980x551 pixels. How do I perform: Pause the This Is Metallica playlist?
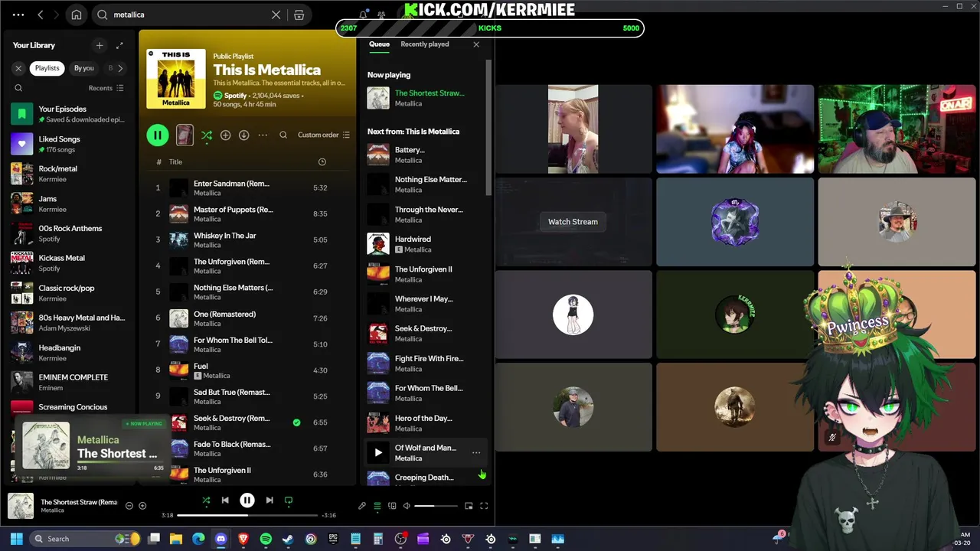(158, 135)
